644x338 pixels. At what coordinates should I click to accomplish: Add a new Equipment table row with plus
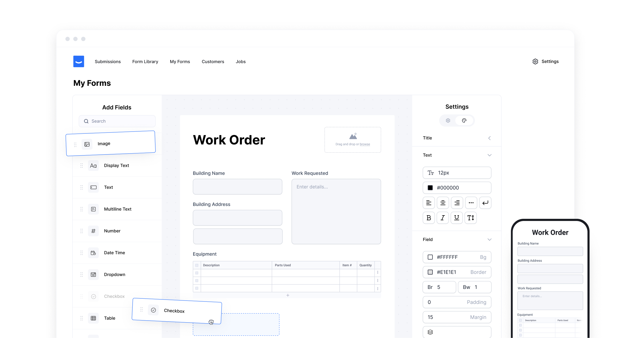point(287,295)
